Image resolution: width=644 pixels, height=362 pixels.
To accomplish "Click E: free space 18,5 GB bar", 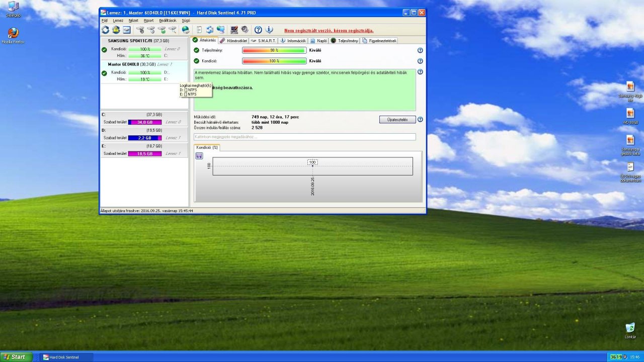I will pyautogui.click(x=145, y=153).
